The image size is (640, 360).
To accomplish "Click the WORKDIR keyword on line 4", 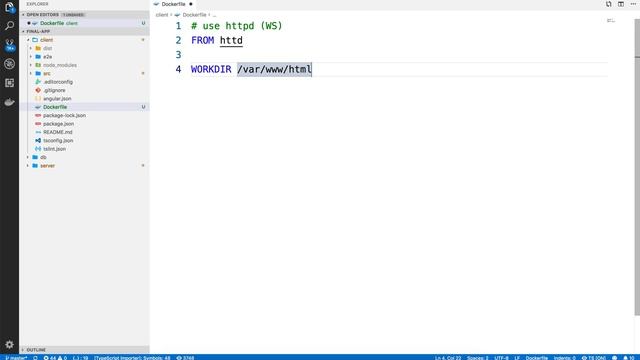I will 211,69.
